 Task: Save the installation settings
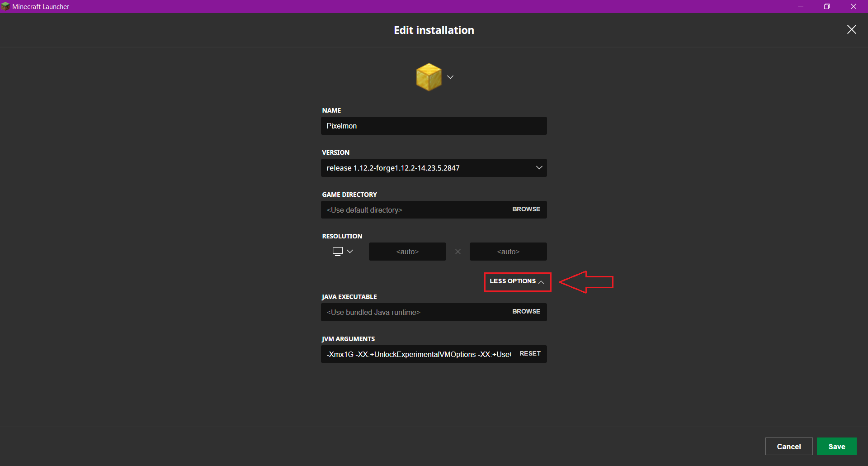(x=837, y=447)
